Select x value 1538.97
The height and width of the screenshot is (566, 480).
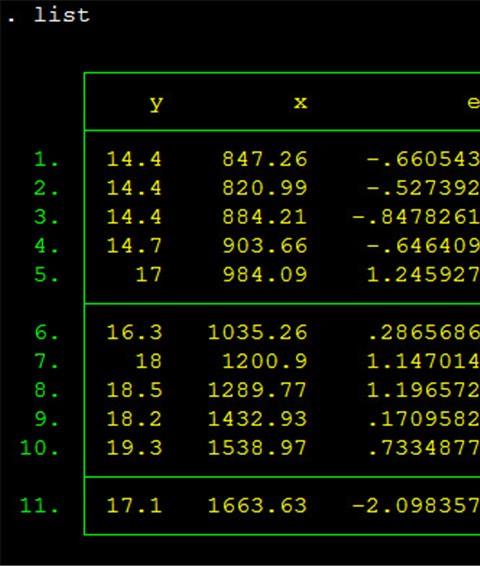click(257, 448)
